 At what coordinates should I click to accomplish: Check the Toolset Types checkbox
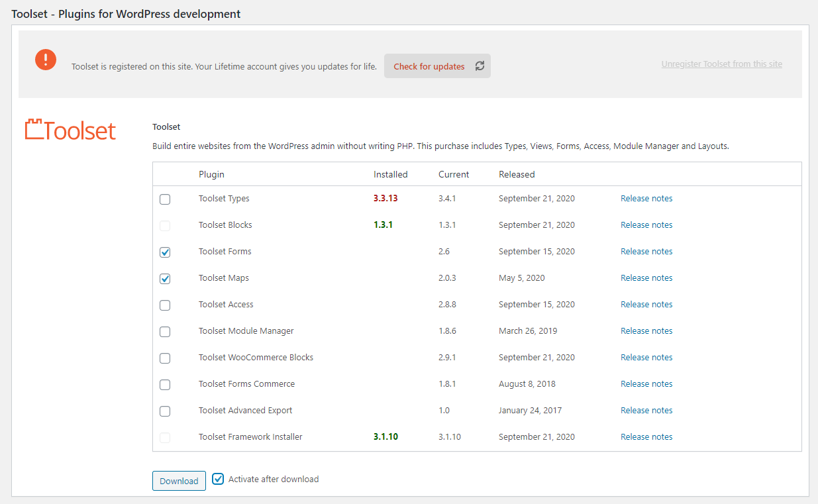[165, 199]
